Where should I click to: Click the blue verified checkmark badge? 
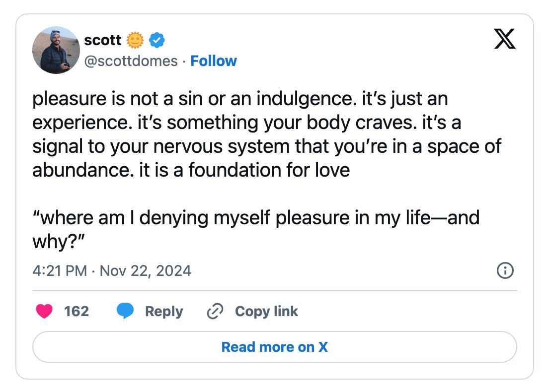157,40
